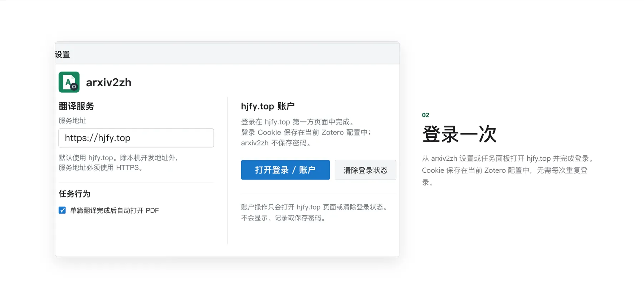Click the 清除登录状态 button

pyautogui.click(x=365, y=170)
